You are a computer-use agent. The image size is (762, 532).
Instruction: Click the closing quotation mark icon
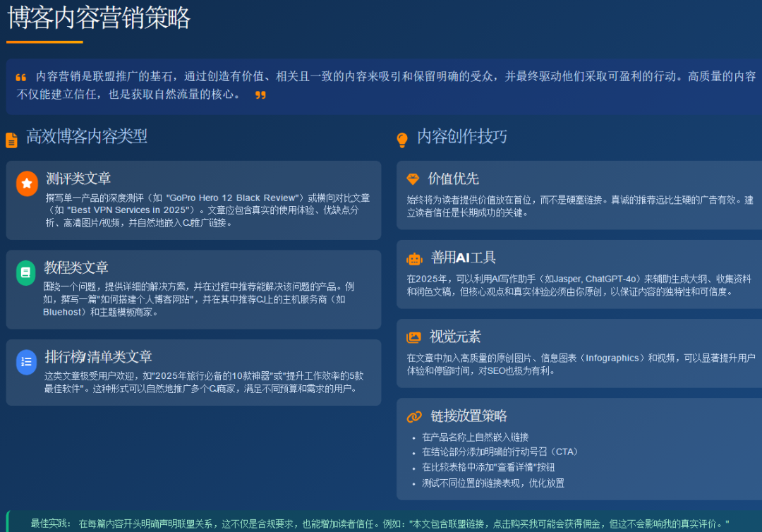click(259, 94)
